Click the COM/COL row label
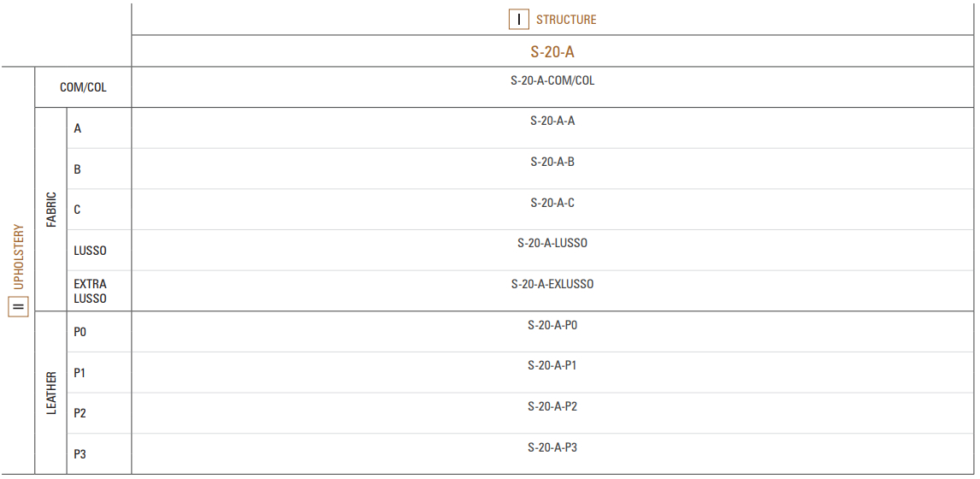980x479 pixels. point(83,87)
